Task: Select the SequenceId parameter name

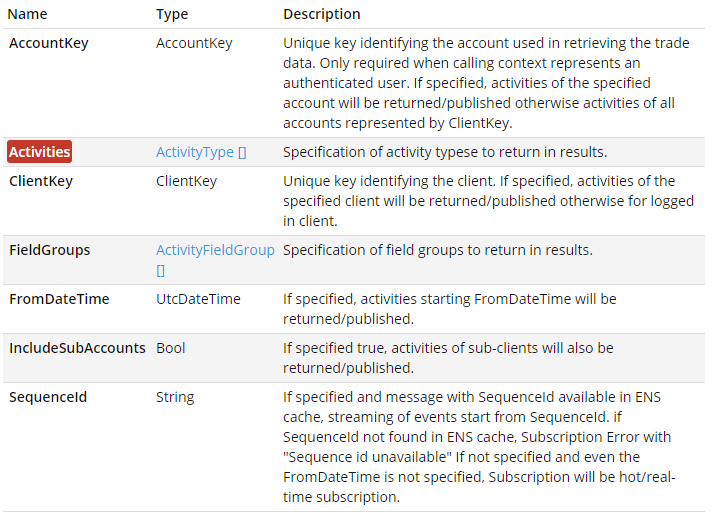Action: click(x=48, y=397)
